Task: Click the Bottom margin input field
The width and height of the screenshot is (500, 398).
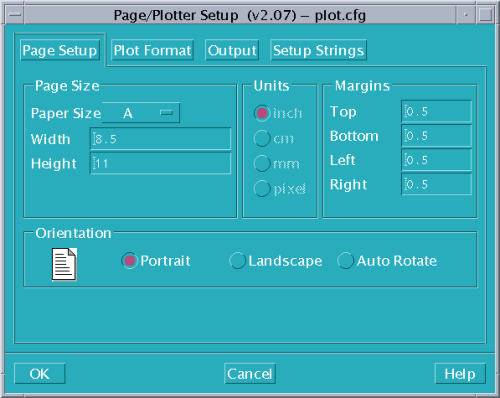Action: click(436, 136)
